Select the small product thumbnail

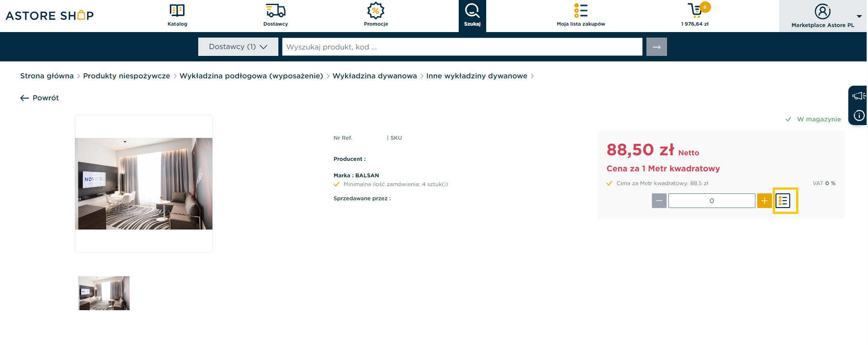[104, 293]
